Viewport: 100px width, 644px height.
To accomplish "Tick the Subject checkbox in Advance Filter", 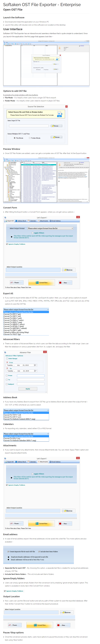I will click(7, 384).
